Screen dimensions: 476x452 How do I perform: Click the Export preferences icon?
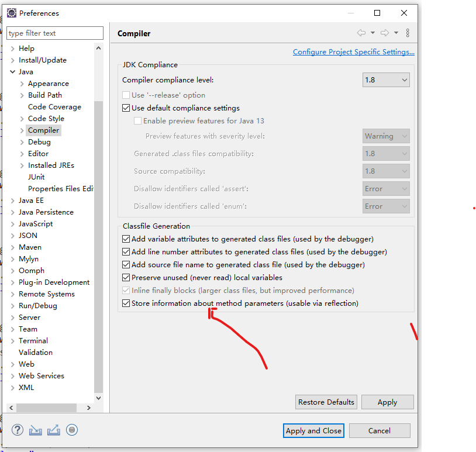(x=54, y=430)
